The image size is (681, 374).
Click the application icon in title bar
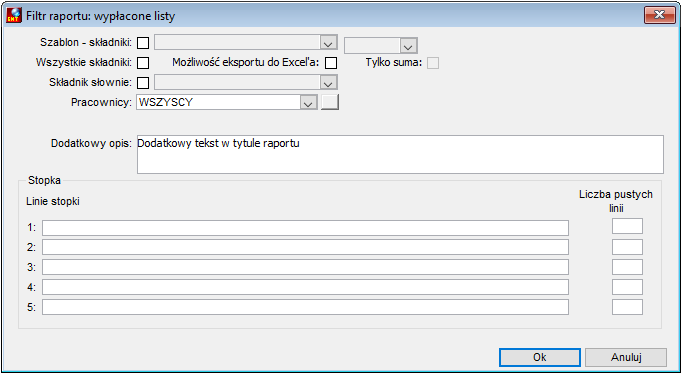tap(14, 16)
